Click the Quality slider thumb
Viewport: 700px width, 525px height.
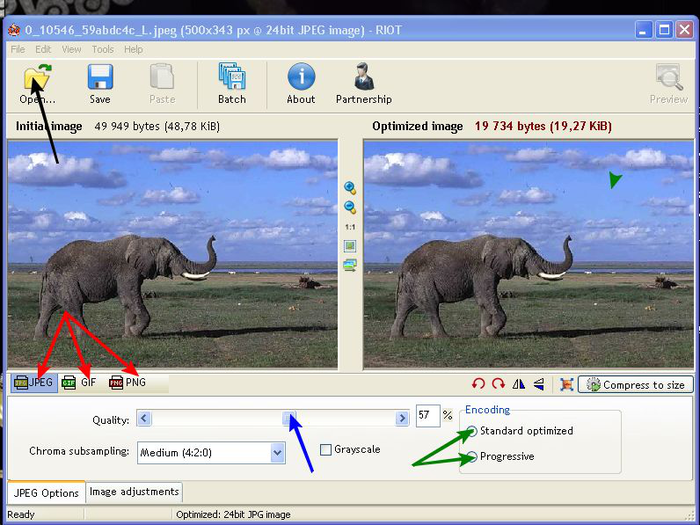pos(289,418)
